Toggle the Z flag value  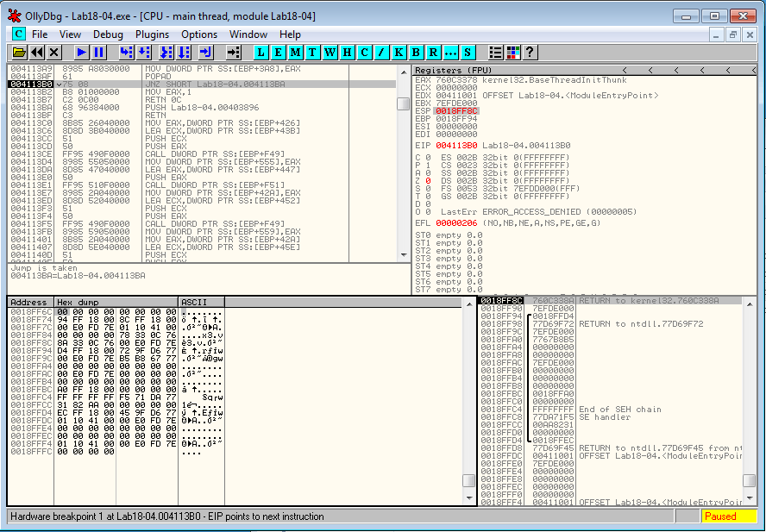426,181
